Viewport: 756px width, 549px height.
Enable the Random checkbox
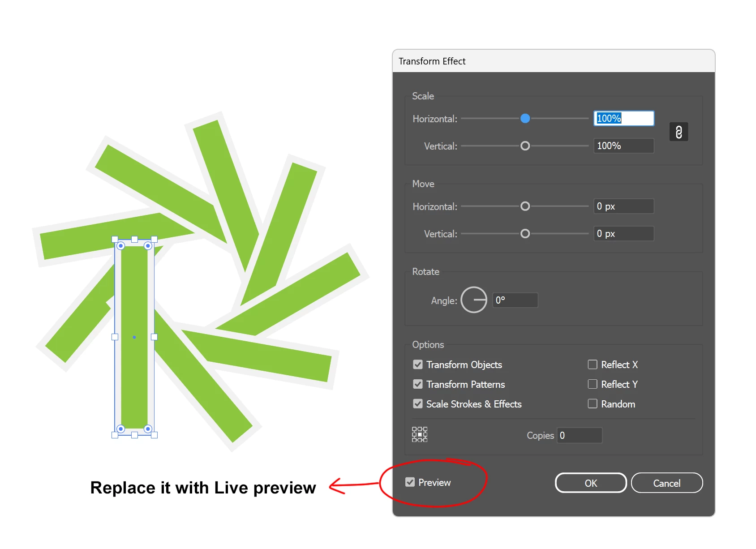pyautogui.click(x=593, y=404)
